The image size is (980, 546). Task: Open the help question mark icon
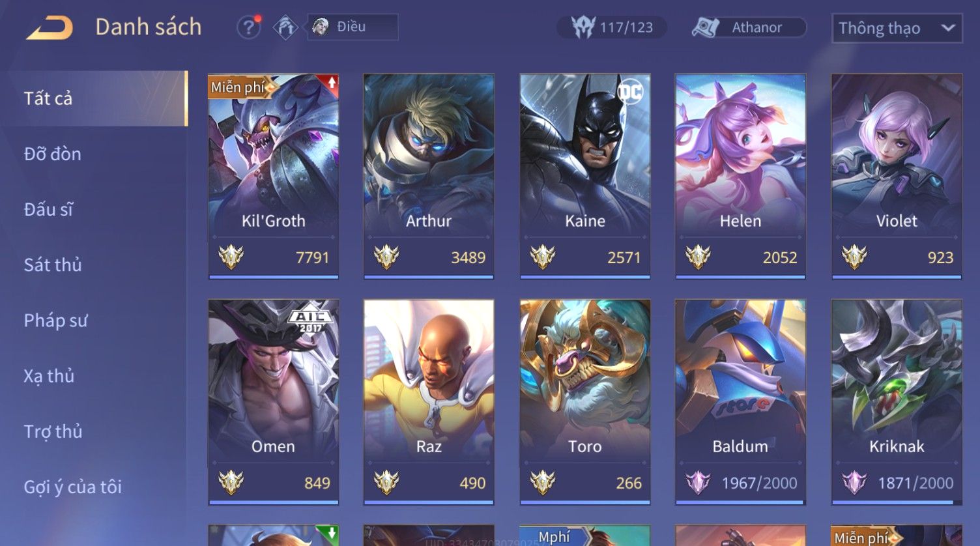(248, 27)
